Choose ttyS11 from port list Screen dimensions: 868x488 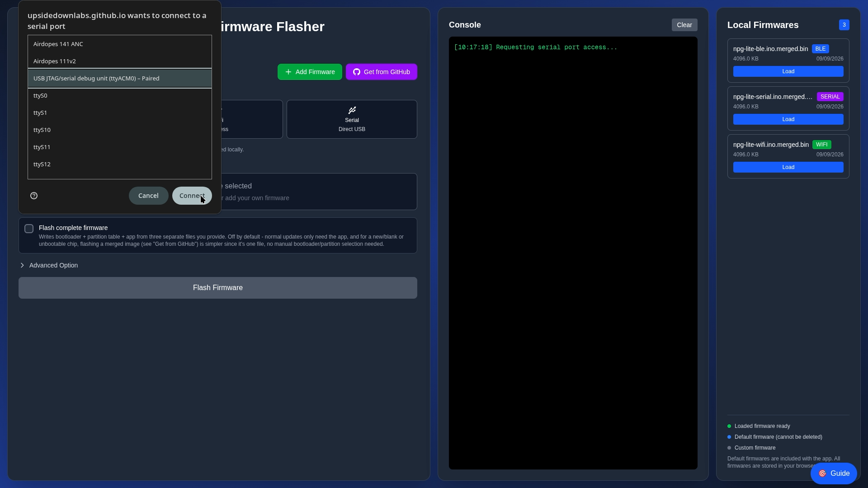tap(120, 147)
